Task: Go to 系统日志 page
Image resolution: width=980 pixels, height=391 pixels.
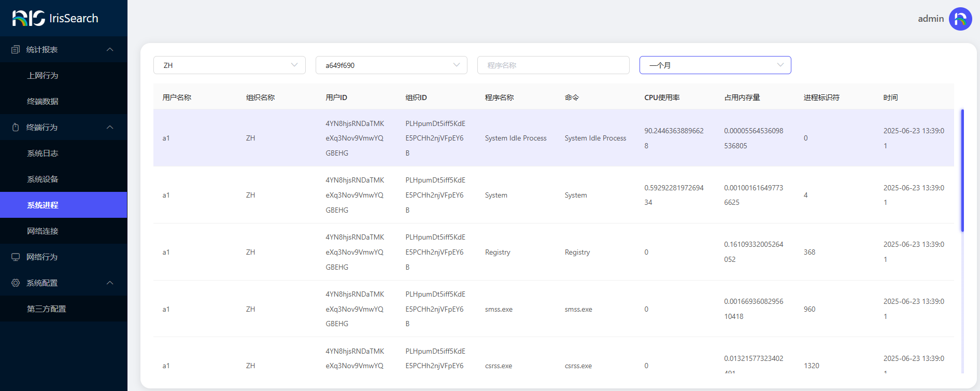Action: coord(42,153)
